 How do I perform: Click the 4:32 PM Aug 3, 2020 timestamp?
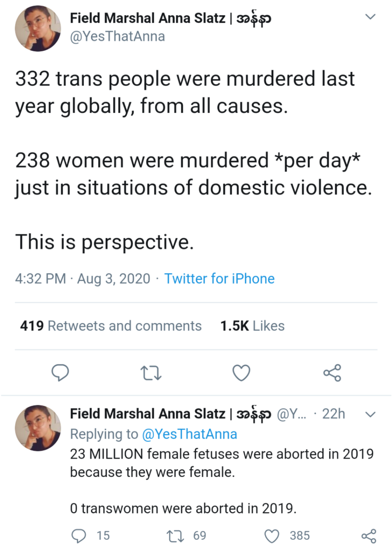click(x=83, y=279)
